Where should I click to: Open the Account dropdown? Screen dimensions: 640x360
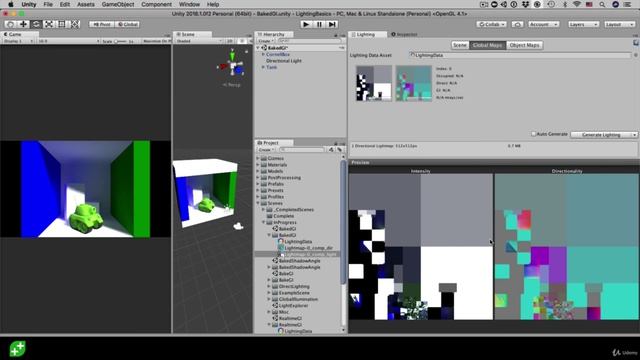click(x=543, y=24)
